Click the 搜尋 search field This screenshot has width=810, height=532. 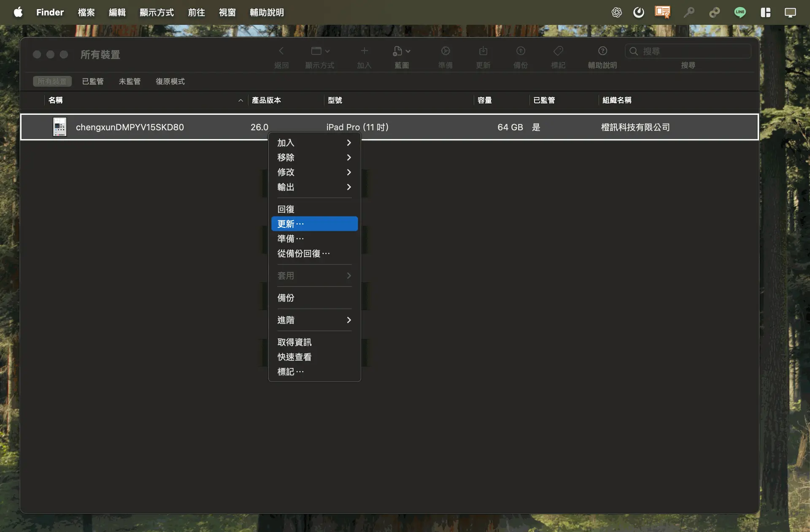[x=692, y=51]
